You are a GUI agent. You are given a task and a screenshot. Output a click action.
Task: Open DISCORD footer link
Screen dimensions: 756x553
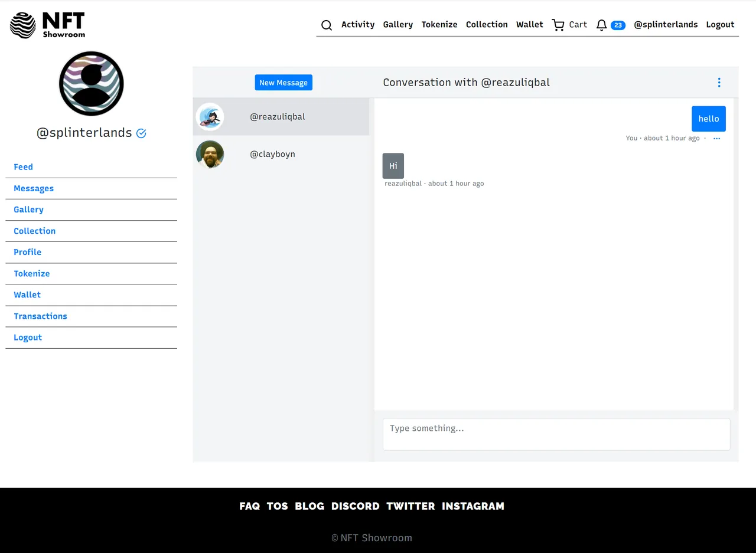click(x=356, y=506)
